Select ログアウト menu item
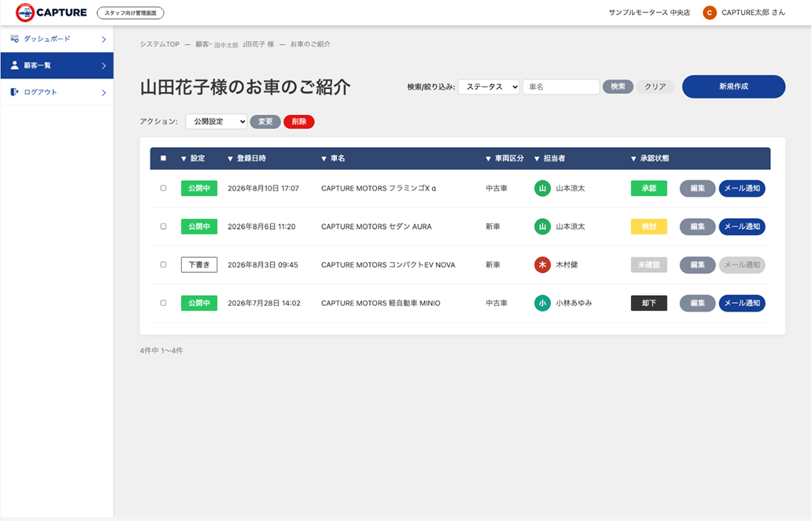This screenshot has width=812, height=521. (x=57, y=92)
